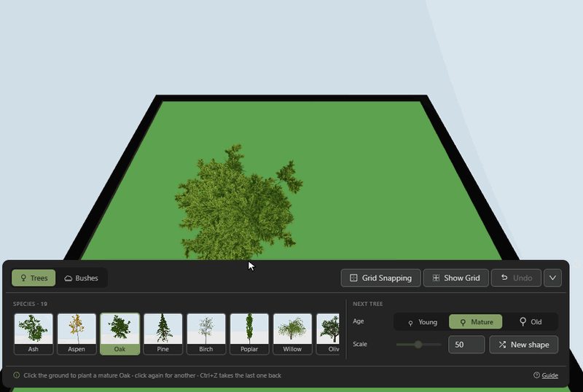Image resolution: width=583 pixels, height=392 pixels.
Task: Click the snapping icon in Grid Snapping
Action: [353, 278]
